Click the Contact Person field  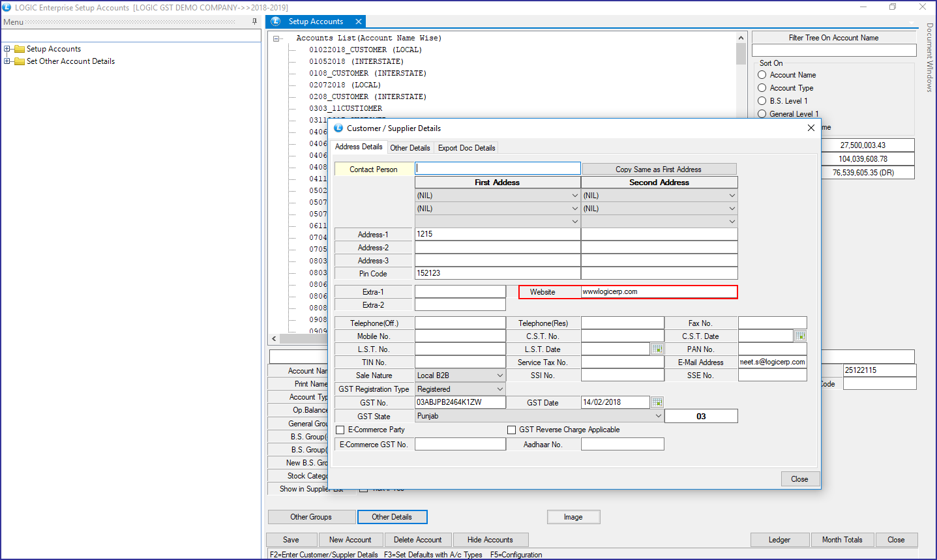pos(498,169)
